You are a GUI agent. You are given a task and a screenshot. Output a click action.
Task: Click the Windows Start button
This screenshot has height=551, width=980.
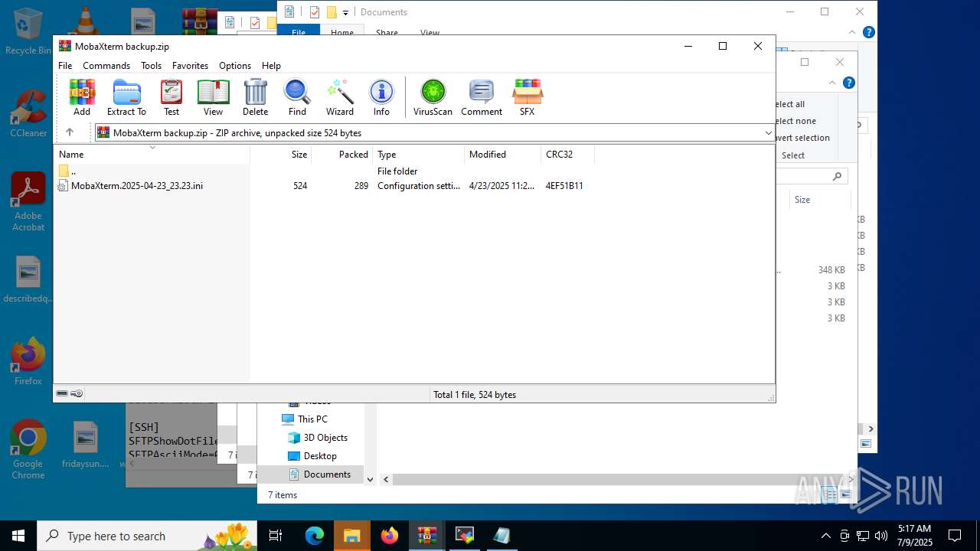(18, 536)
